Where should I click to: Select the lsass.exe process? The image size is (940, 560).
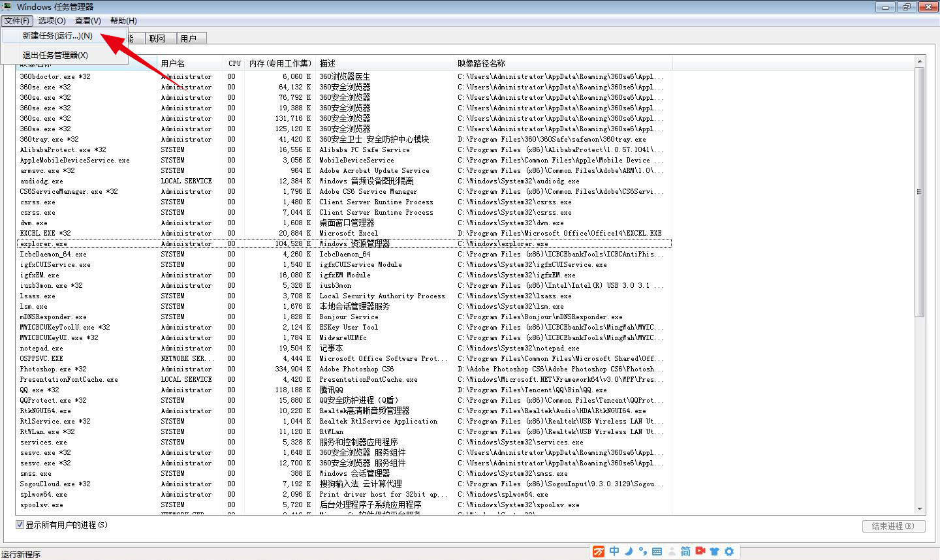pyautogui.click(x=344, y=296)
